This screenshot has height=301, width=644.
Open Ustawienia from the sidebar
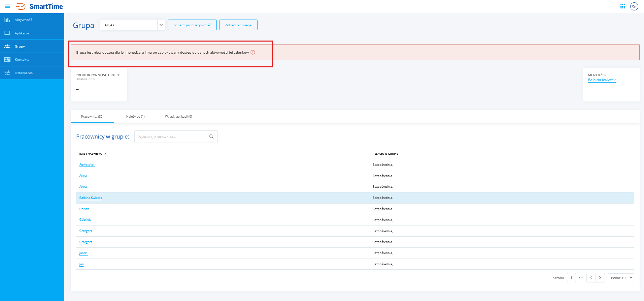pyautogui.click(x=24, y=73)
